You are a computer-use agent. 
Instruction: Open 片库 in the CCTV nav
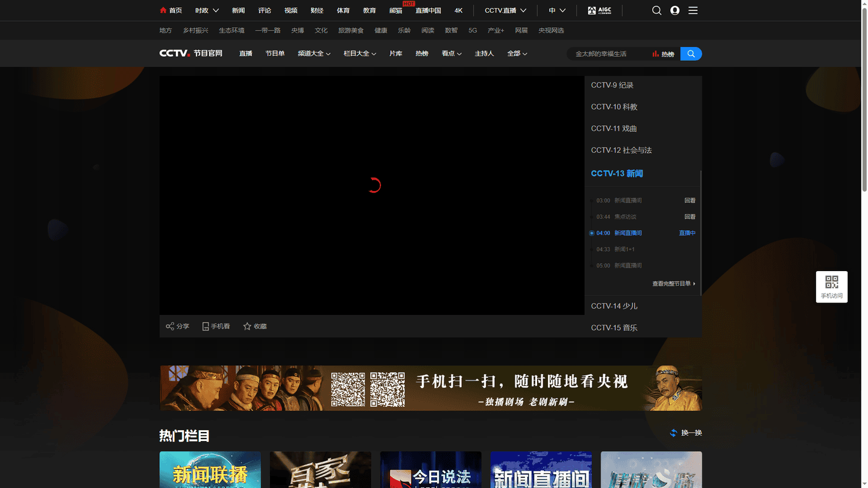(395, 54)
